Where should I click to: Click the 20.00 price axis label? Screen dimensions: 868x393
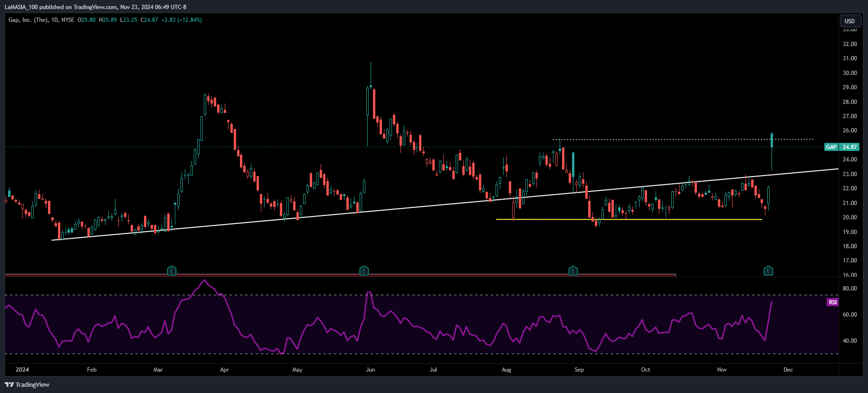849,217
